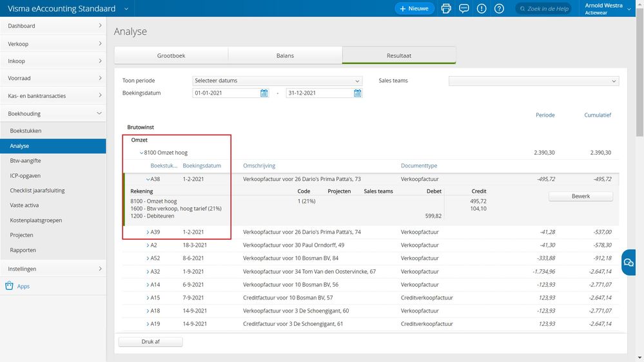Switch to the Balans tab
The width and height of the screenshot is (644, 362).
[x=285, y=55]
